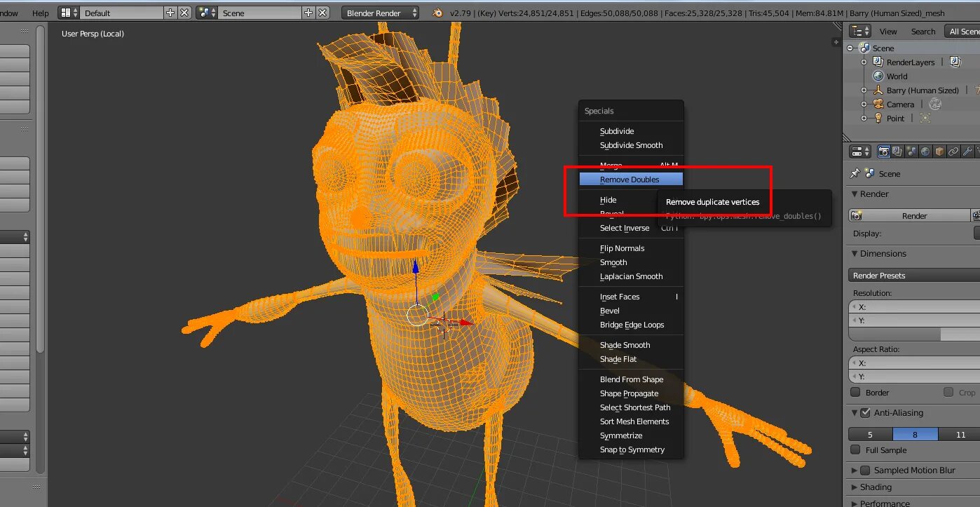
Task: Click Resolution Y value field
Action: point(914,320)
